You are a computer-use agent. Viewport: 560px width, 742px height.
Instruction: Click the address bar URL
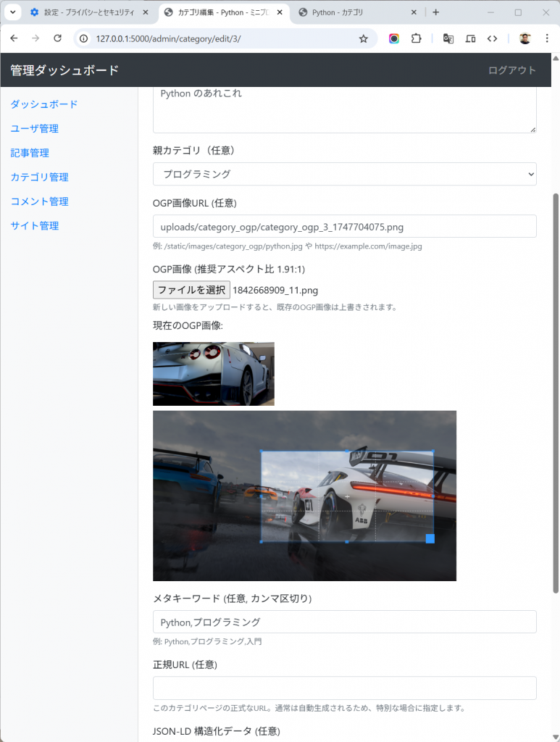pyautogui.click(x=168, y=39)
